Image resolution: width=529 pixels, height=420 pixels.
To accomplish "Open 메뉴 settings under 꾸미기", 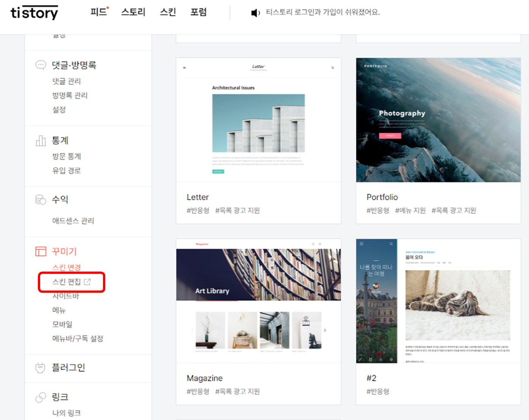I will (x=59, y=310).
